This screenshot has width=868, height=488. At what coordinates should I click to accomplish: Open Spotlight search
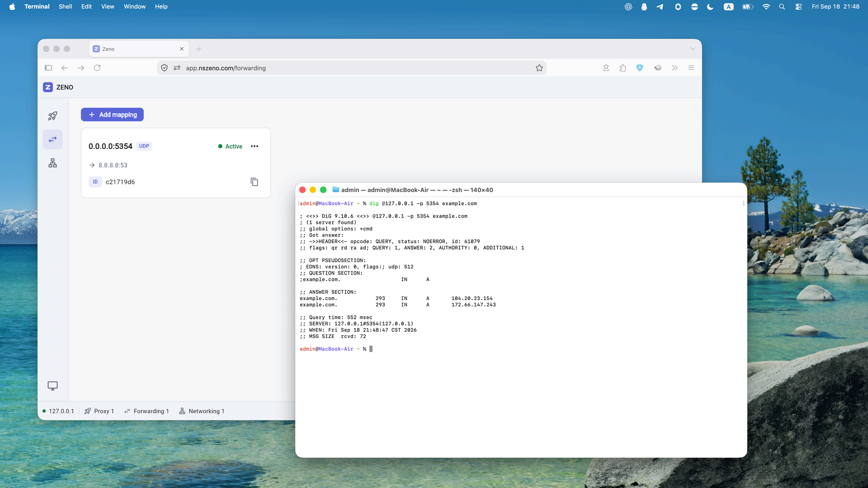pyautogui.click(x=782, y=7)
